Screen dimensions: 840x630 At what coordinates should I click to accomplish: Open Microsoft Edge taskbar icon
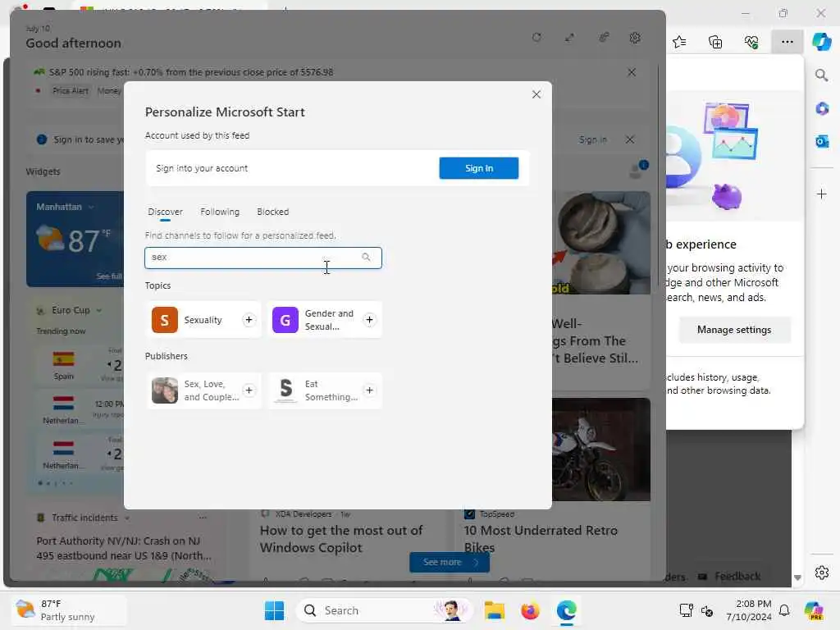(x=566, y=610)
